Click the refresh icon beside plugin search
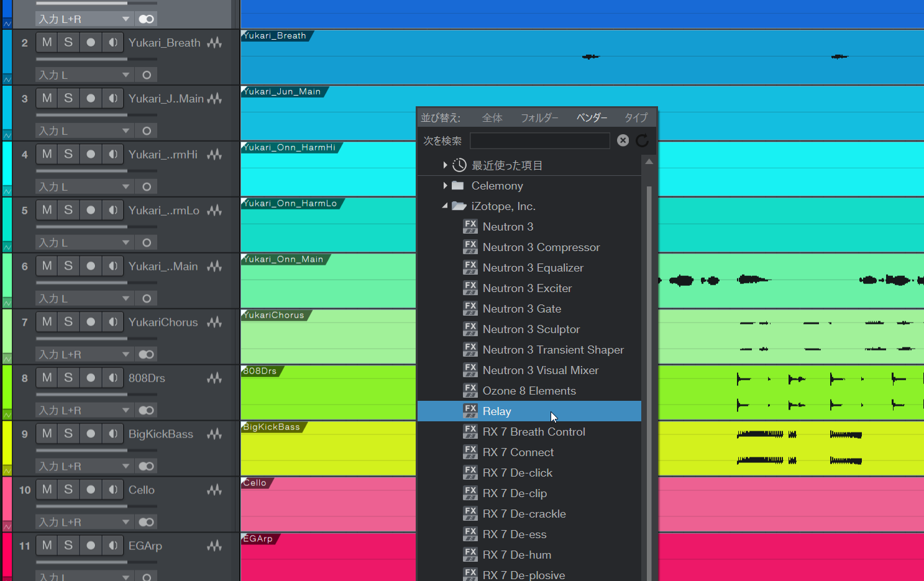924x581 pixels. pos(642,140)
